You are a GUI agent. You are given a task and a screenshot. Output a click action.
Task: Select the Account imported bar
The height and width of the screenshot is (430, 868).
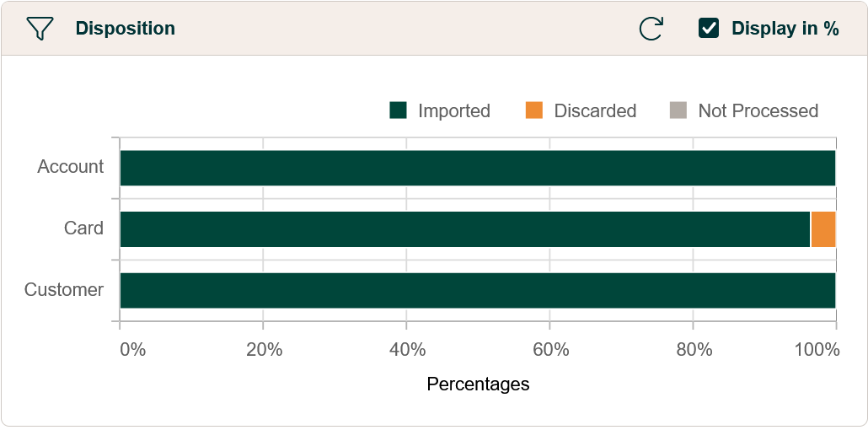coord(477,168)
